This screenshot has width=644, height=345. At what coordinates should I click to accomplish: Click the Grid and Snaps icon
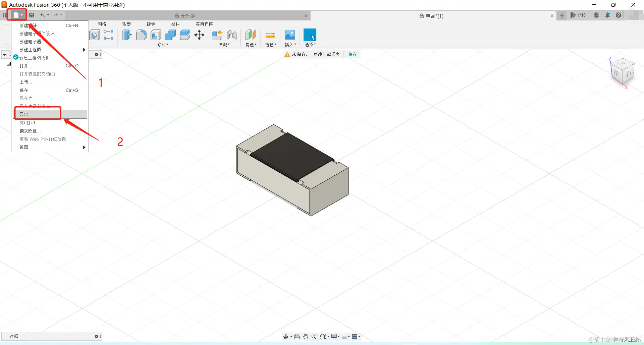pos(344,337)
